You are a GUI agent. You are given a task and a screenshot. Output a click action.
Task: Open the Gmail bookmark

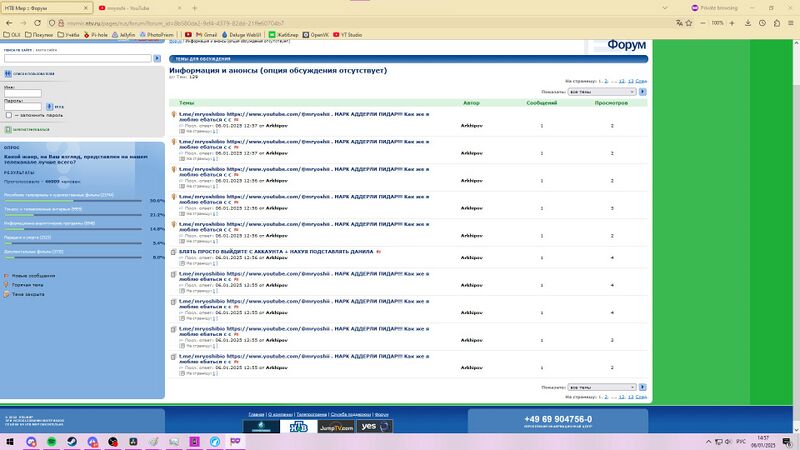(x=207, y=35)
